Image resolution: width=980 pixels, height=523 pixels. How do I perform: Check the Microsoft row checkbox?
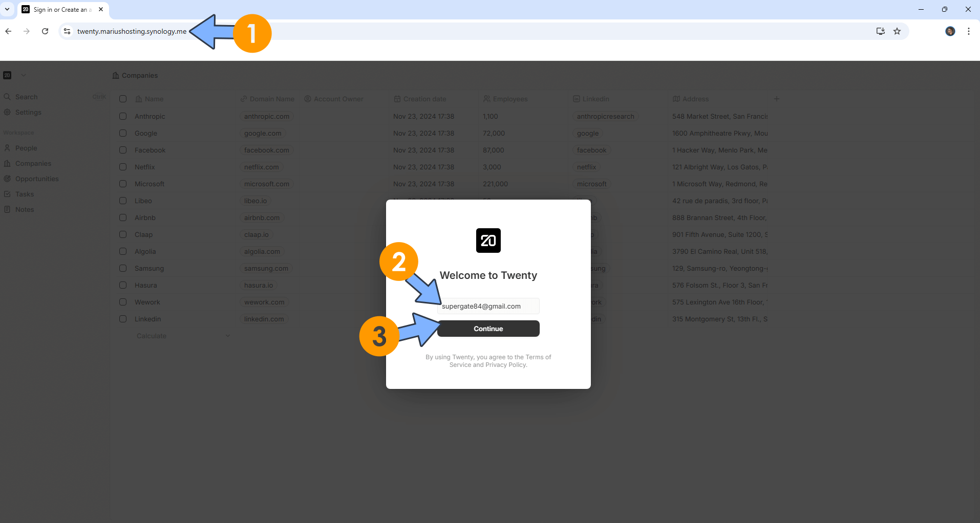[x=123, y=184]
